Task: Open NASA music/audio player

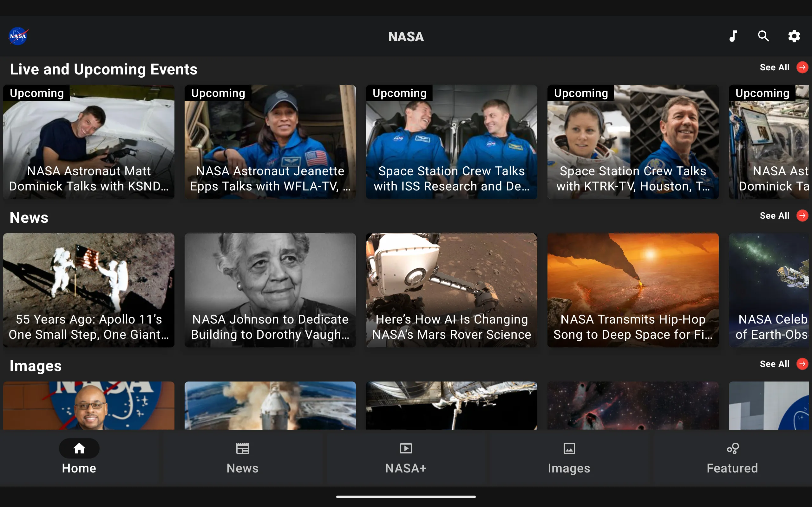Action: (733, 36)
